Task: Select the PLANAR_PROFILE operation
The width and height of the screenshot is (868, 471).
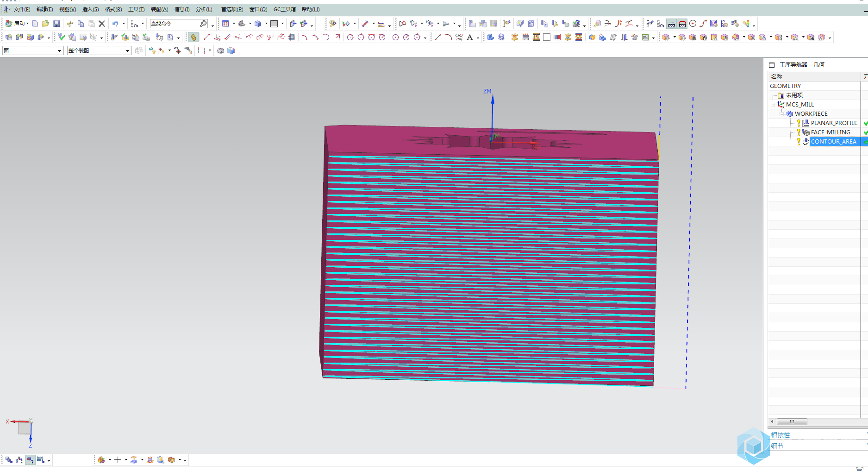Action: [834, 123]
